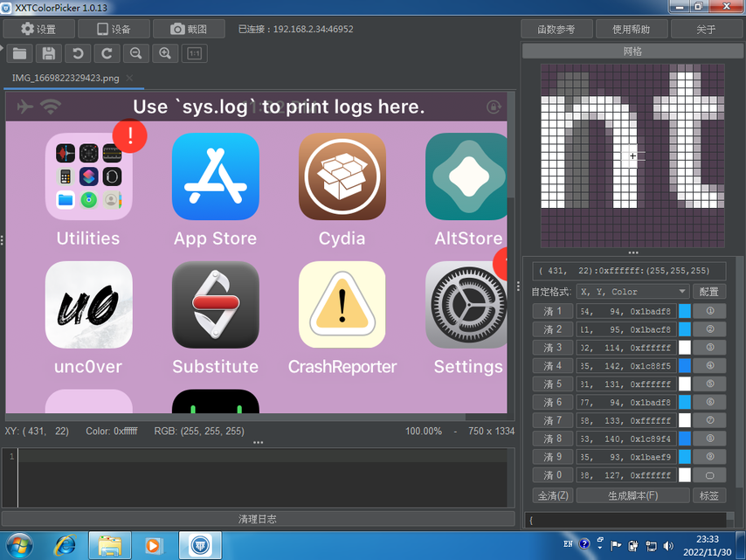The image size is (746, 560).
Task: Open 设置 with the gear icon button
Action: click(38, 29)
